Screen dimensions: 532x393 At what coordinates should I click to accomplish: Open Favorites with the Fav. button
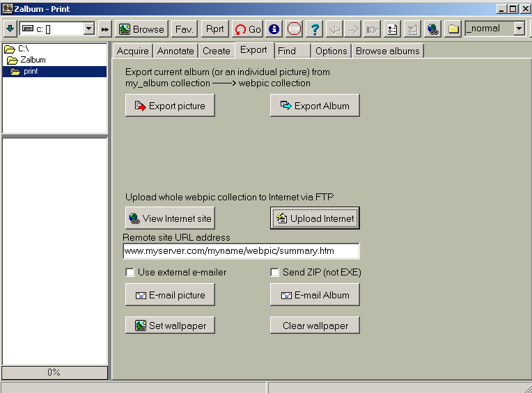tap(185, 29)
